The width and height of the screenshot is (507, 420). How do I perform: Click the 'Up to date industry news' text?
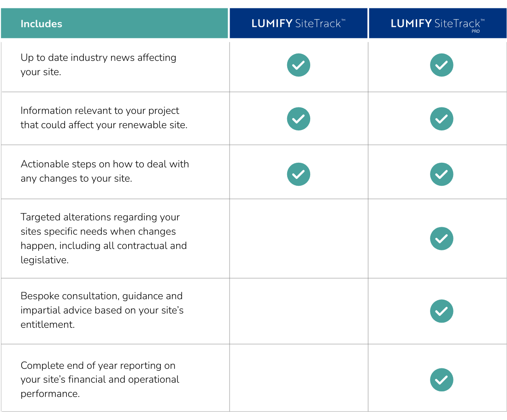coord(98,65)
